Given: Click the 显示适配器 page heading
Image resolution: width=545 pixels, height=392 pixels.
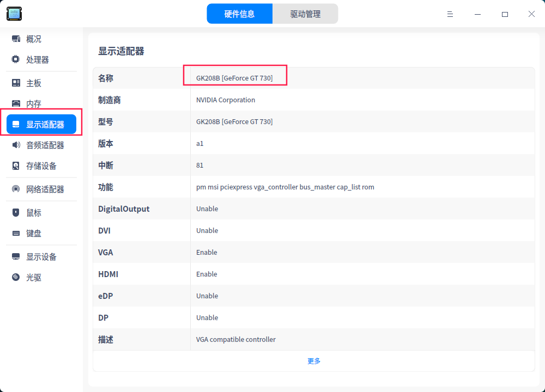Looking at the screenshot, I should click(x=121, y=51).
